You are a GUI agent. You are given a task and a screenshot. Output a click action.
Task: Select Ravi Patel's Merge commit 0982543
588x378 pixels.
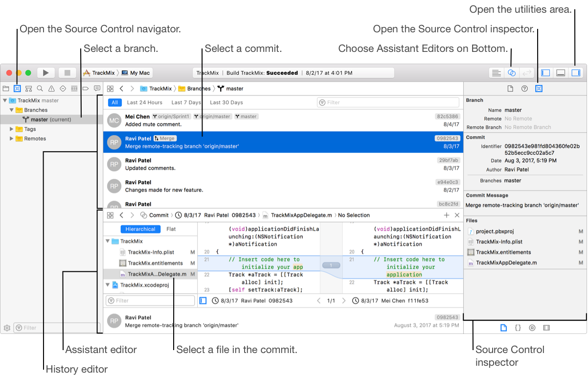[283, 142]
